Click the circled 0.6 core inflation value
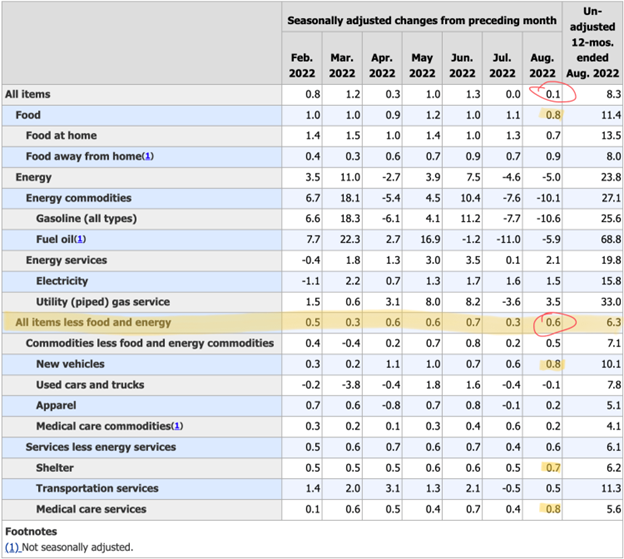 tap(553, 322)
